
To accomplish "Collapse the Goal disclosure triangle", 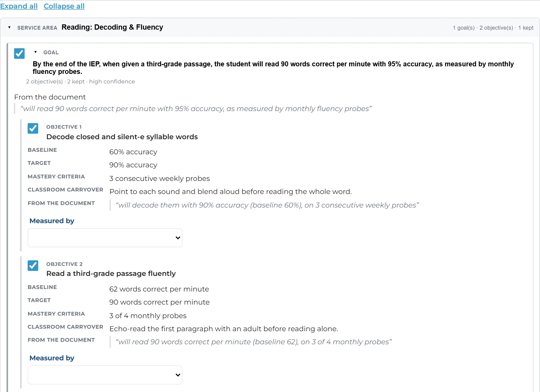I will [x=35, y=52].
